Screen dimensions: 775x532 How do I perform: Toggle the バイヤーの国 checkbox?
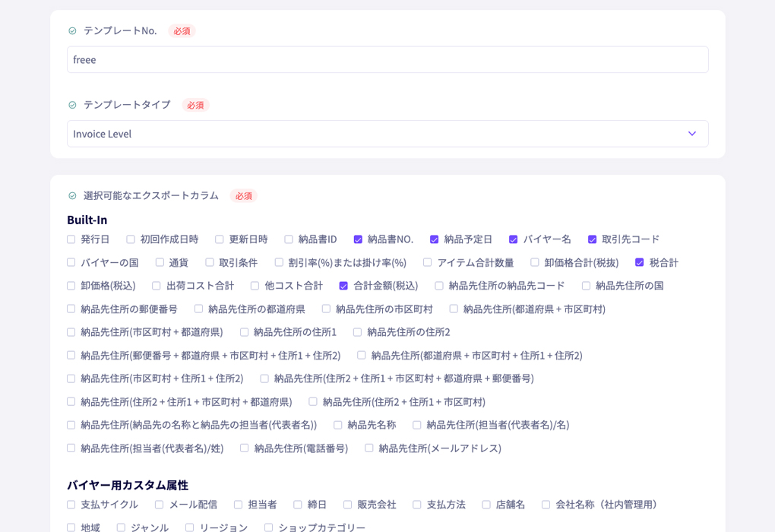[x=71, y=262]
